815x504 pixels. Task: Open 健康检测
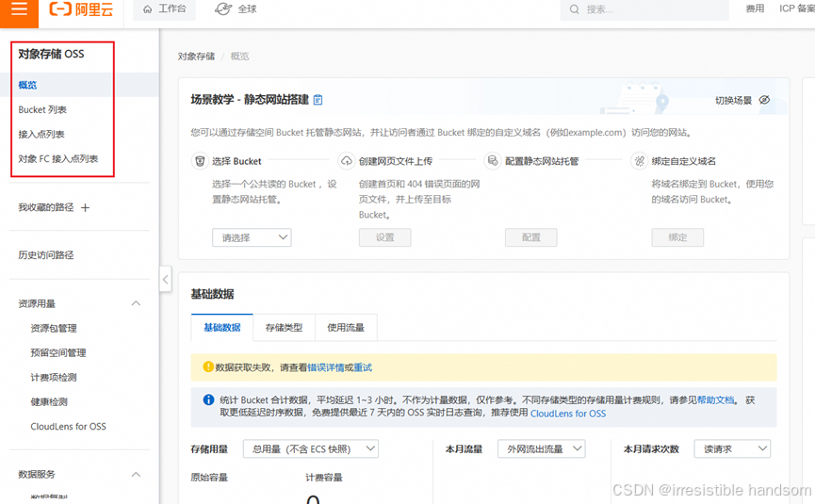(49, 401)
